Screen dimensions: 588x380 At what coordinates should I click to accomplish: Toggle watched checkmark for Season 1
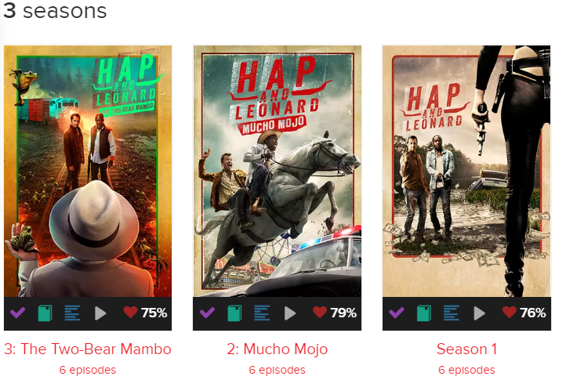click(397, 313)
